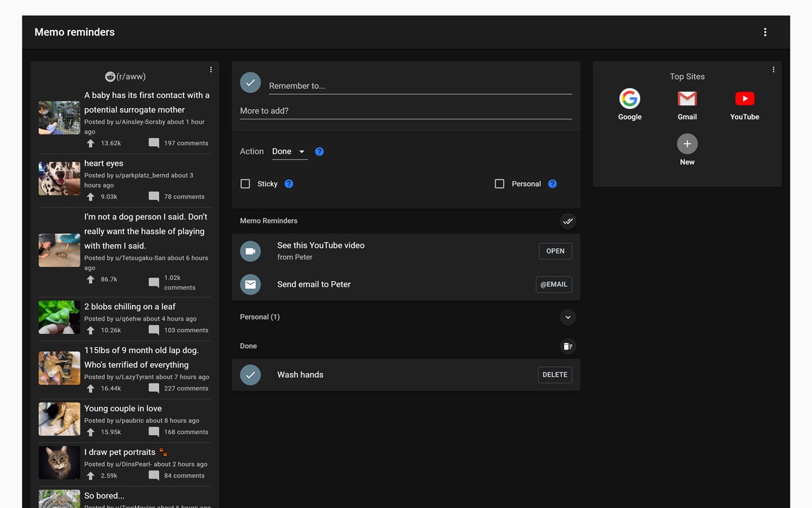Click 'Send email to Peter' reminder text

click(314, 284)
